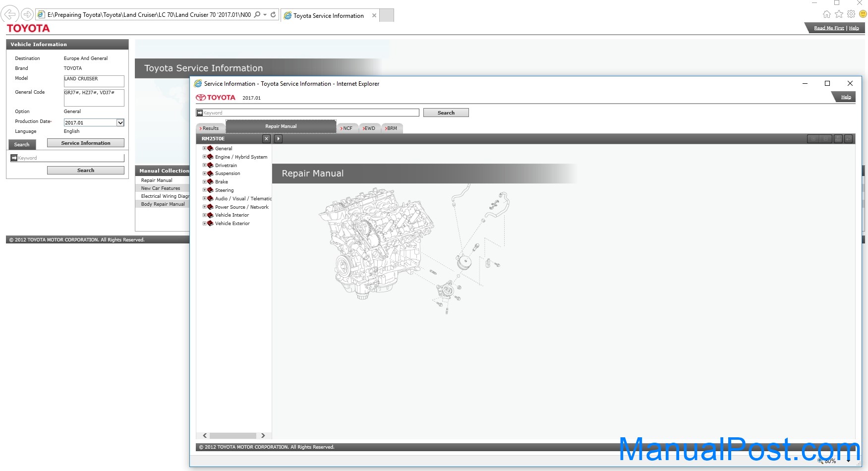This screenshot has height=471, width=868.
Task: Open New Car Features in Manual Collection
Action: pyautogui.click(x=161, y=188)
